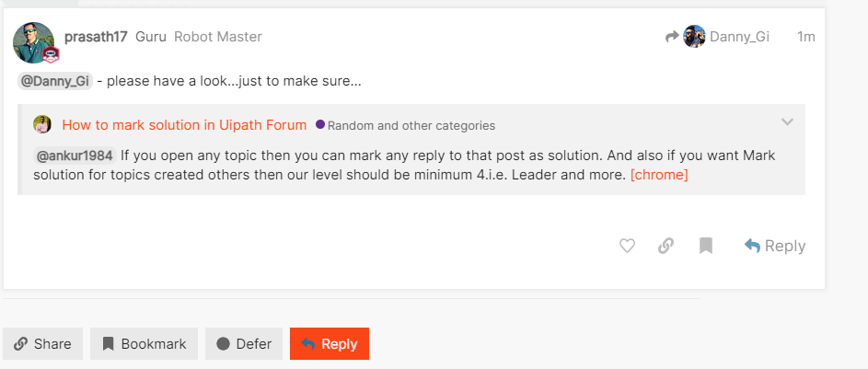Copy post link via chain icon
The width and height of the screenshot is (868, 369).
pos(666,246)
